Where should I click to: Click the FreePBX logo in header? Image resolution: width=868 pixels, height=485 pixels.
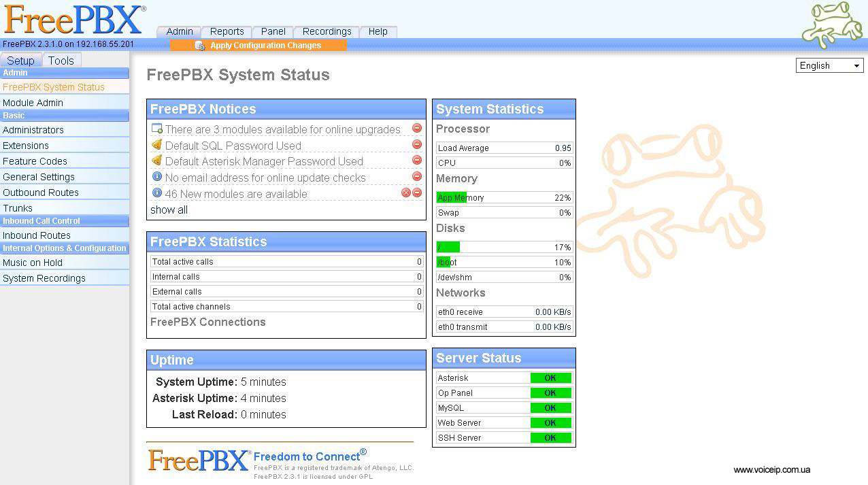(73, 20)
